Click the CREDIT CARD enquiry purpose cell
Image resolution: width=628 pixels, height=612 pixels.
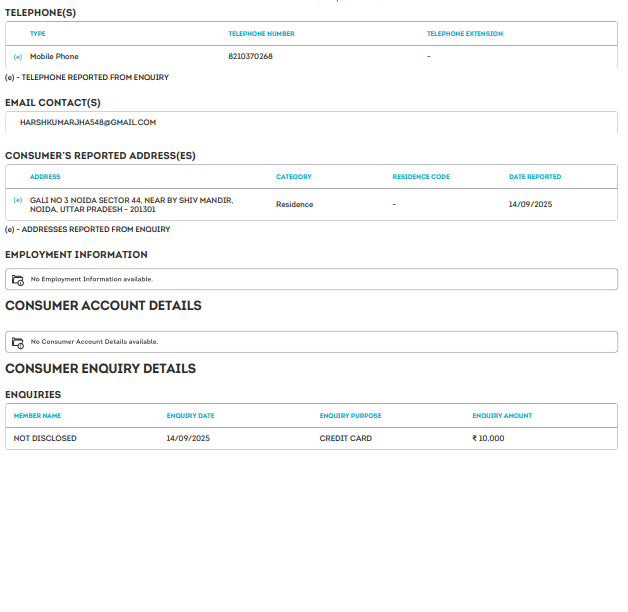pyautogui.click(x=346, y=439)
